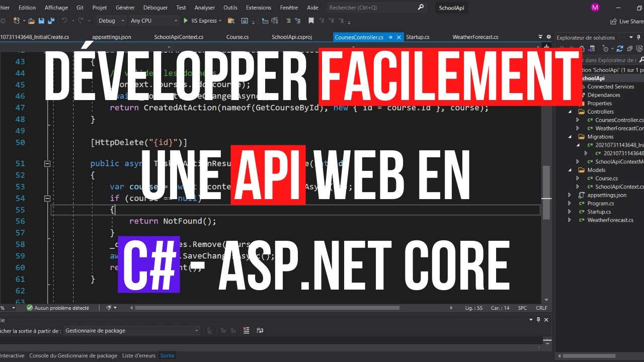644x362 pixels.
Task: Click the green Start play icon
Action: pyautogui.click(x=186, y=21)
